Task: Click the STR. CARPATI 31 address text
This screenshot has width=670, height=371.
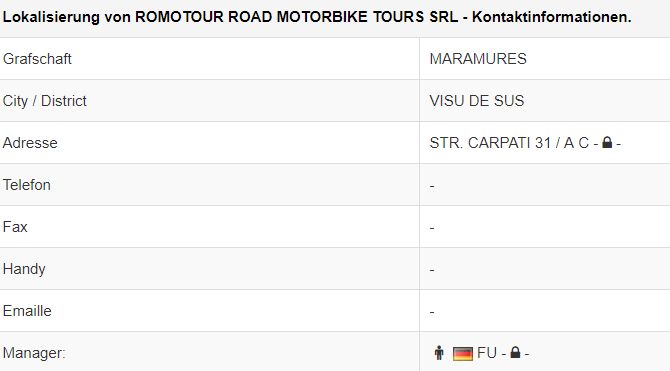Action: pos(490,143)
